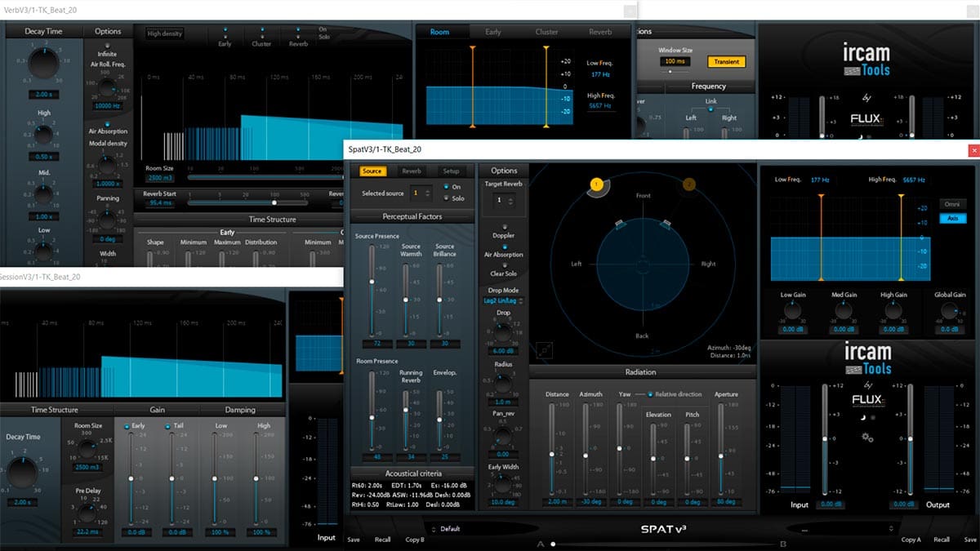Click the Med Gain knob in Spat
Image resolution: width=980 pixels, height=551 pixels.
844,310
